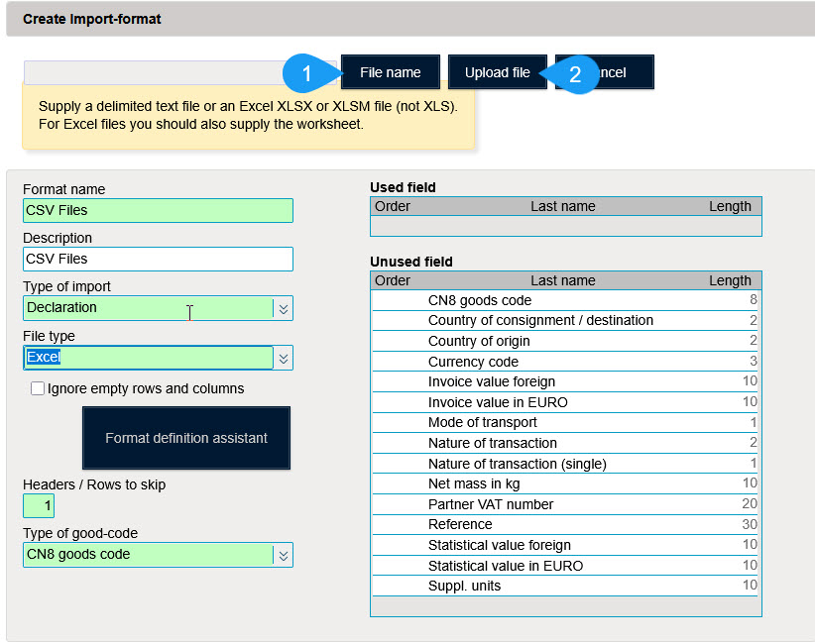Open the Format definition assistant

click(185, 438)
